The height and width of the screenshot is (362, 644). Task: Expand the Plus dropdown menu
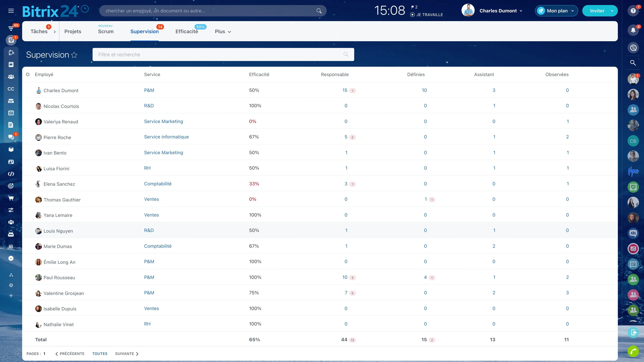223,32
